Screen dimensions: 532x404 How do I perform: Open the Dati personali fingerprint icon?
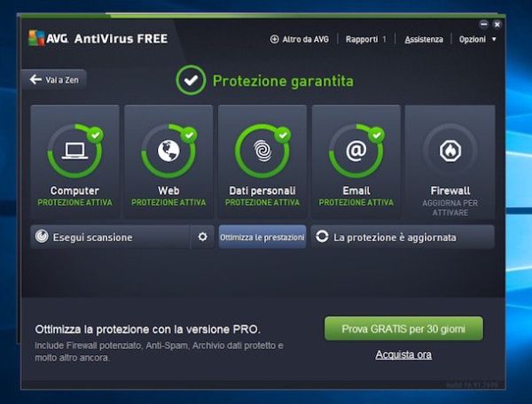[x=262, y=151]
